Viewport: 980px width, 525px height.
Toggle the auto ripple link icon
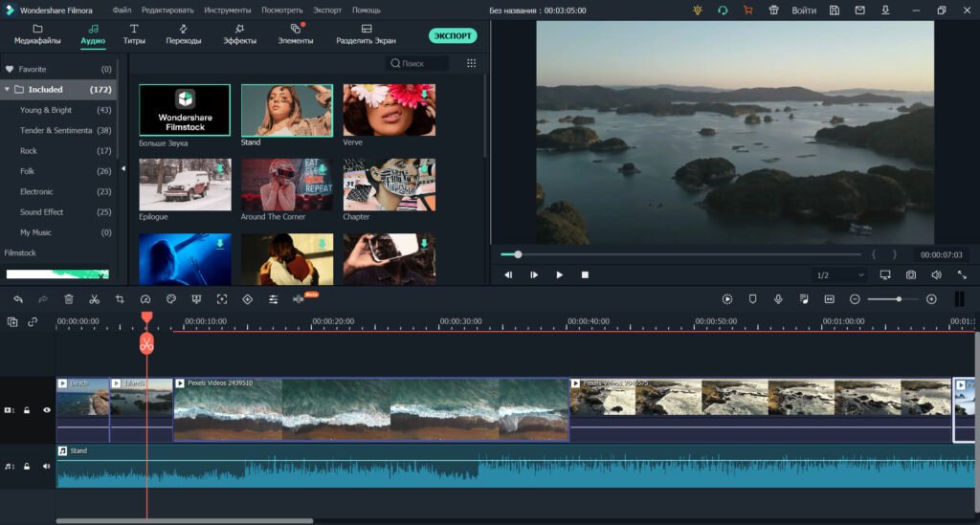pos(33,322)
